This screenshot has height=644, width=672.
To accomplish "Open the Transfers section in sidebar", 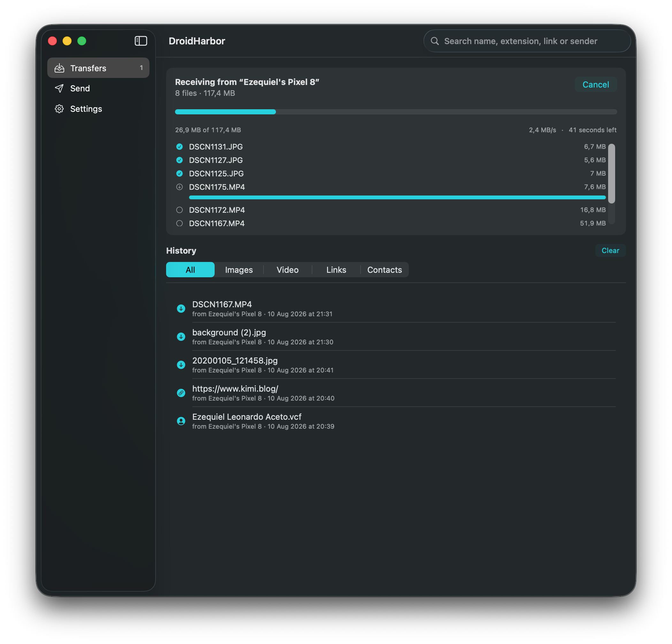I will pyautogui.click(x=98, y=68).
